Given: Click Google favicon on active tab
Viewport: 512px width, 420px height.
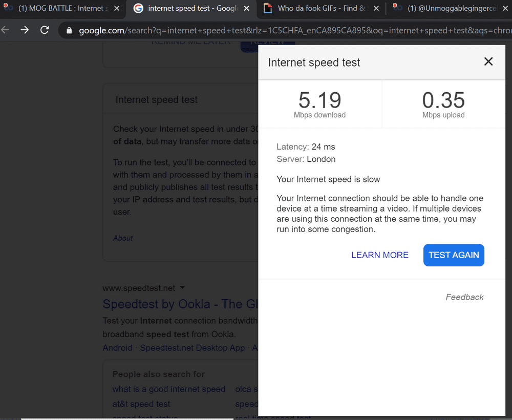Looking at the screenshot, I should point(138,8).
